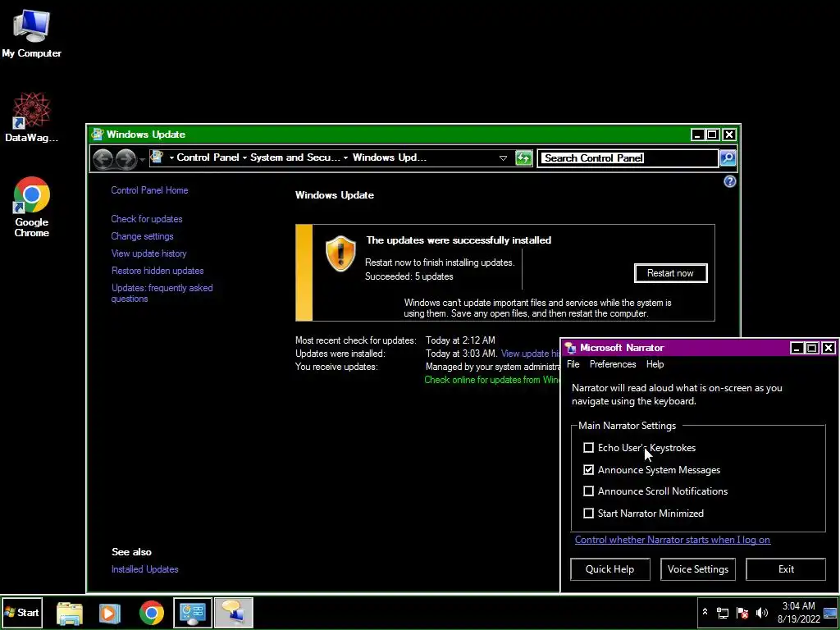Click the System and Secu... breadcrumb segment
840x630 pixels.
tap(295, 157)
